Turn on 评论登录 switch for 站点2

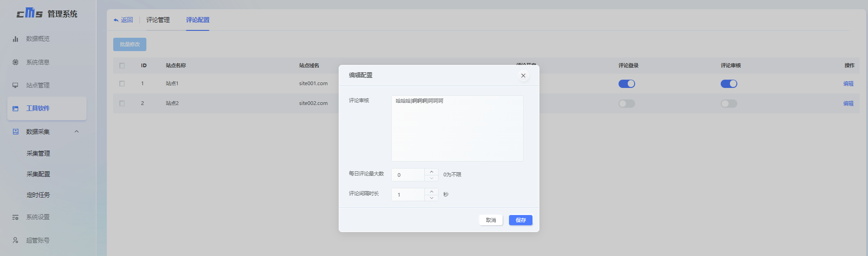[627, 104]
